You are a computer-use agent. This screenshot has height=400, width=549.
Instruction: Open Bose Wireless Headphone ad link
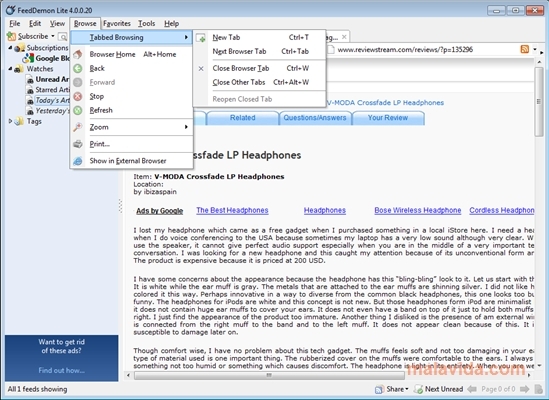[x=418, y=211]
